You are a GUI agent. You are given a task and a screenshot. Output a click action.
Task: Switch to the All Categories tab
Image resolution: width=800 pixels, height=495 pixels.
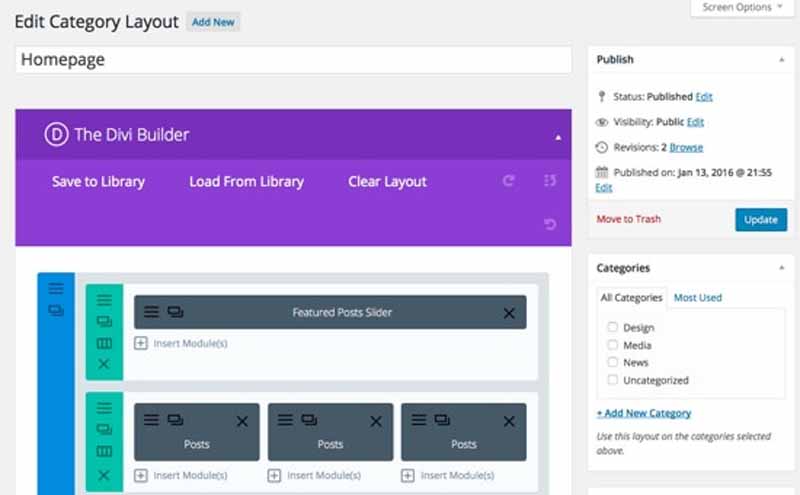pos(631,298)
